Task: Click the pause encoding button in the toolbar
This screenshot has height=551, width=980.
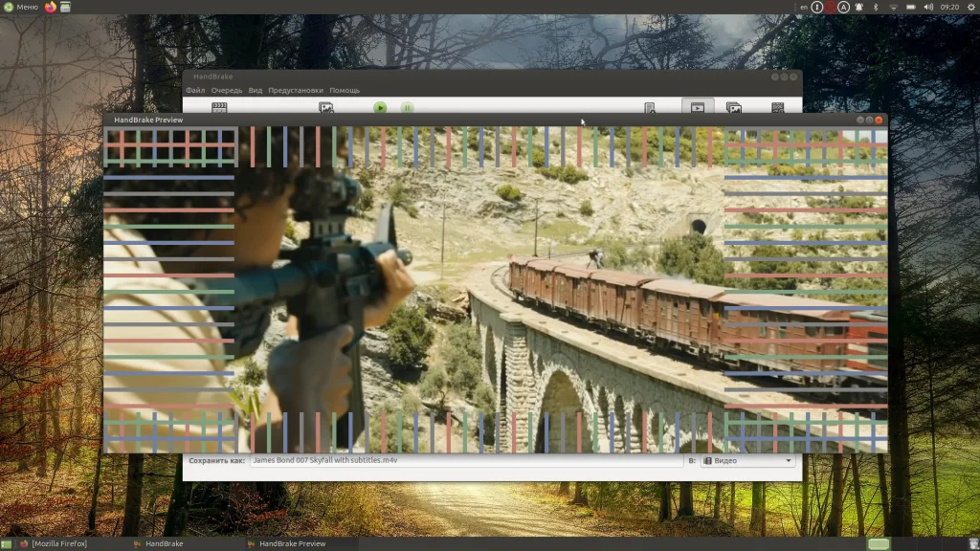Action: point(407,107)
